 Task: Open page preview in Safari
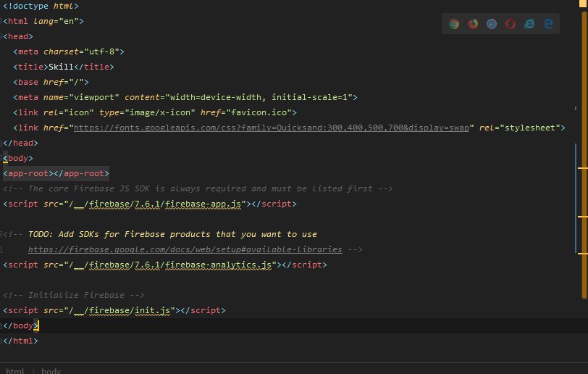492,24
